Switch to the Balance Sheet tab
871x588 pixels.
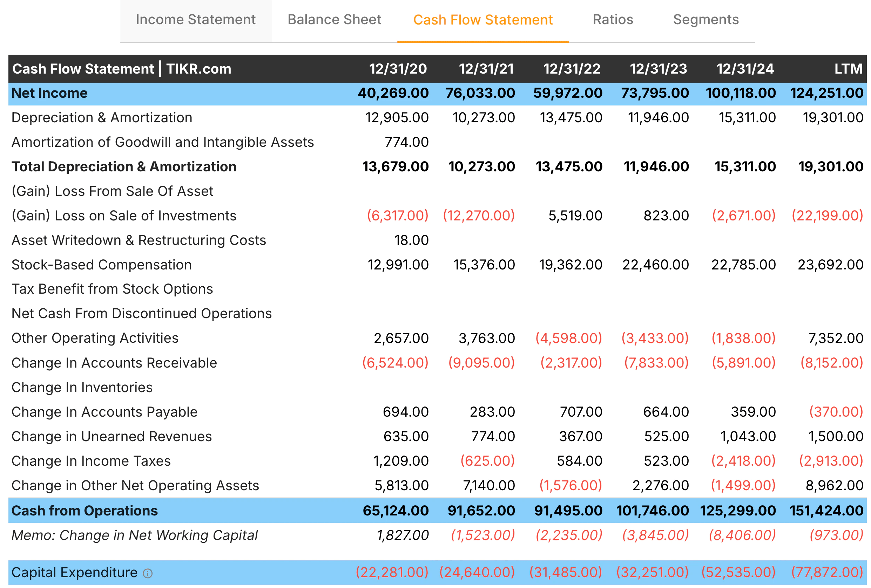point(333,20)
